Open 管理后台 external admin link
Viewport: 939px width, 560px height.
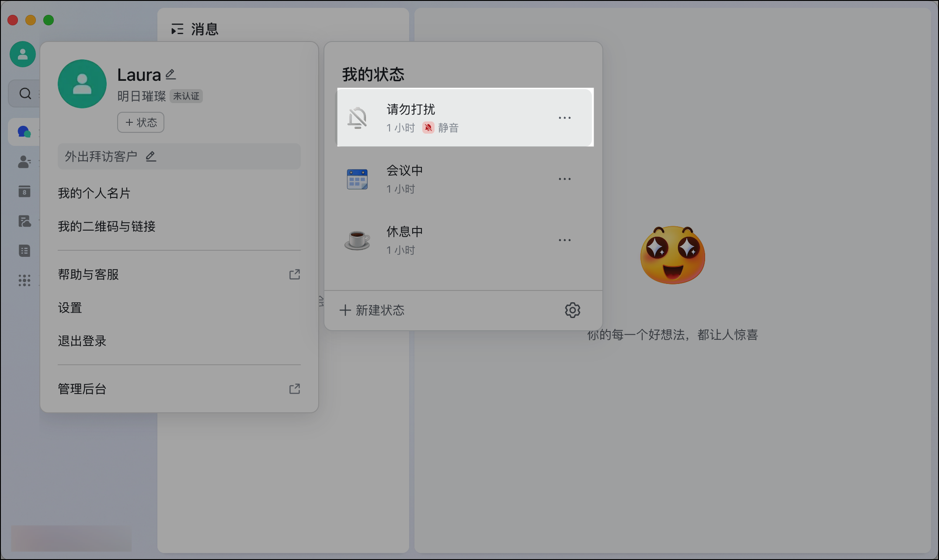82,389
